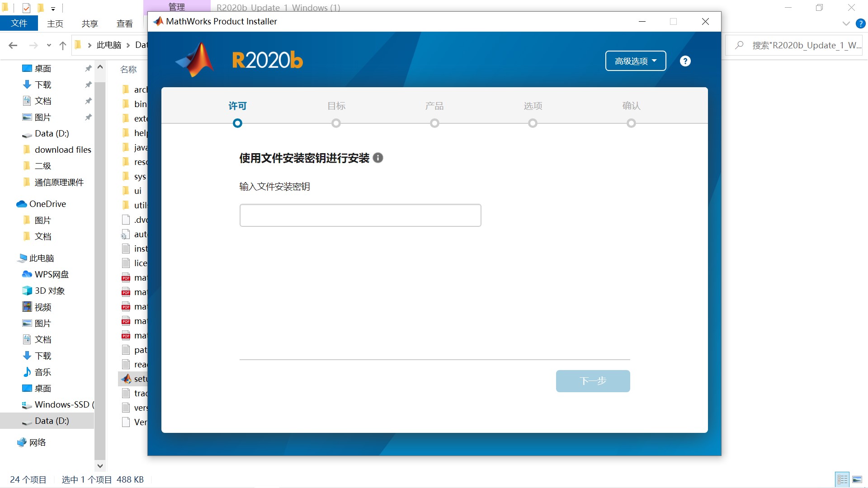Click info icon beside 使用文件安装密钥进行安装
This screenshot has width=868, height=488.
point(378,158)
